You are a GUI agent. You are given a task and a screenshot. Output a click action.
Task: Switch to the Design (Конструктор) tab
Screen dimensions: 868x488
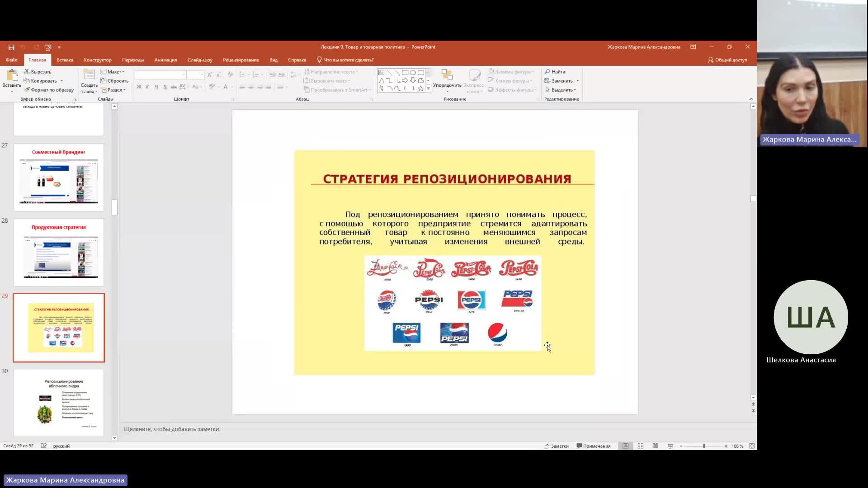click(x=98, y=60)
